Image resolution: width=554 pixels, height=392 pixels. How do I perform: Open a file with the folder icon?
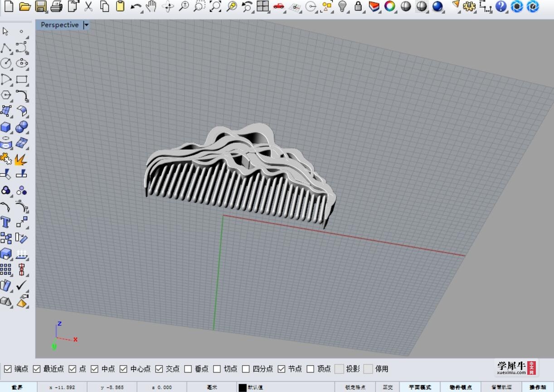(24, 6)
